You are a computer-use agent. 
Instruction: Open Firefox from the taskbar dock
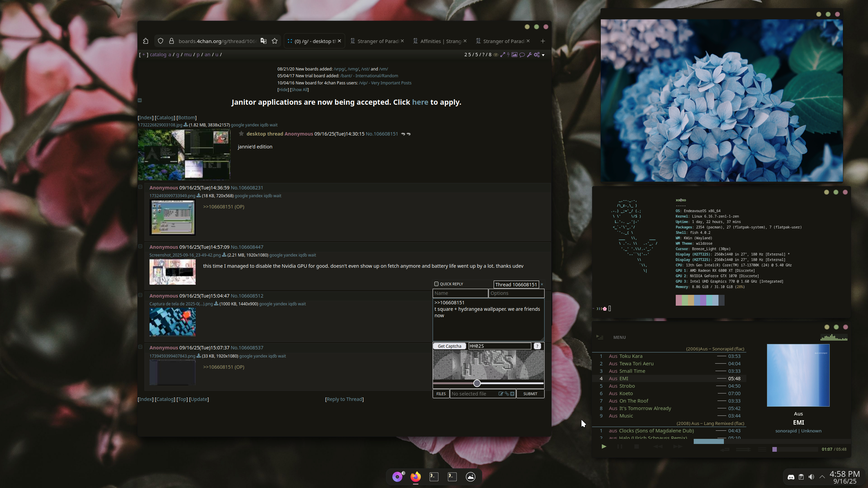coord(416,477)
